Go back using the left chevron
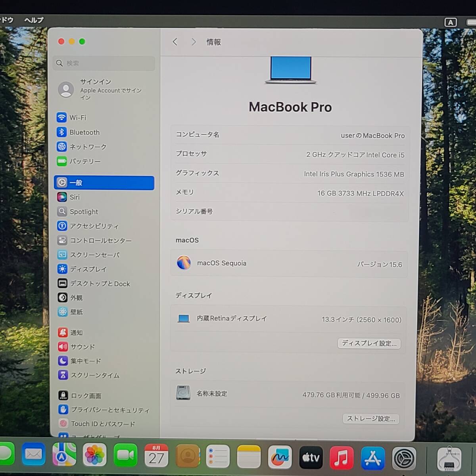 click(175, 42)
